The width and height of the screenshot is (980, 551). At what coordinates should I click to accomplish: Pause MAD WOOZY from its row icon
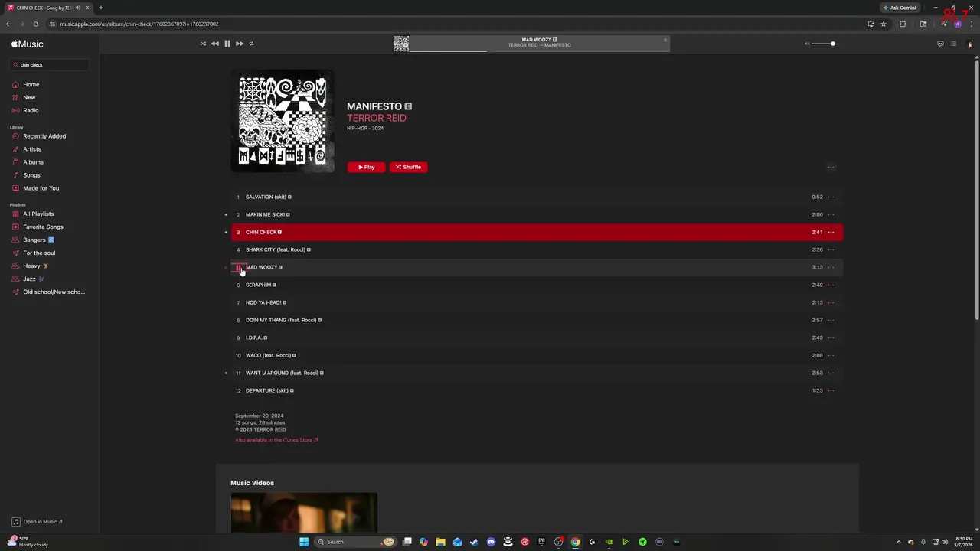238,267
